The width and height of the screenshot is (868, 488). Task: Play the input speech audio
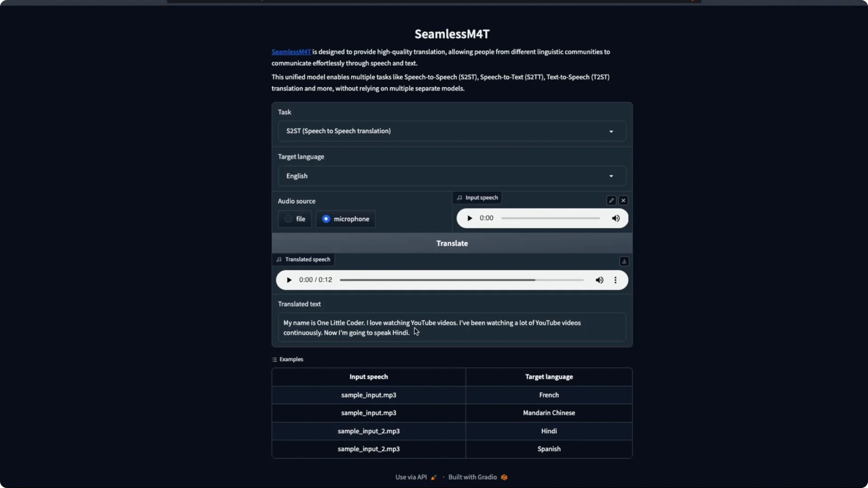pyautogui.click(x=469, y=218)
